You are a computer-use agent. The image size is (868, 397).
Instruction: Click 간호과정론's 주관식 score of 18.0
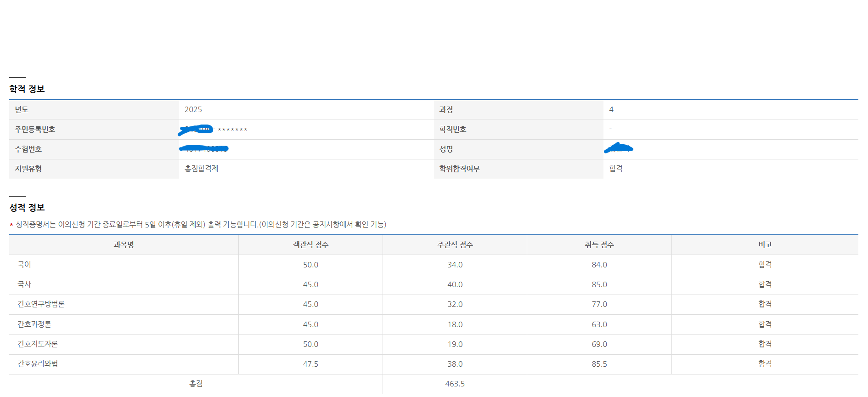pyautogui.click(x=455, y=324)
